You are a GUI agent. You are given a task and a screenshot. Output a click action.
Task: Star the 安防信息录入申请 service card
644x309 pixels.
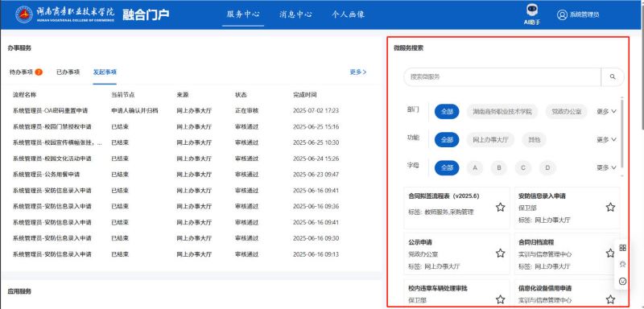click(610, 208)
